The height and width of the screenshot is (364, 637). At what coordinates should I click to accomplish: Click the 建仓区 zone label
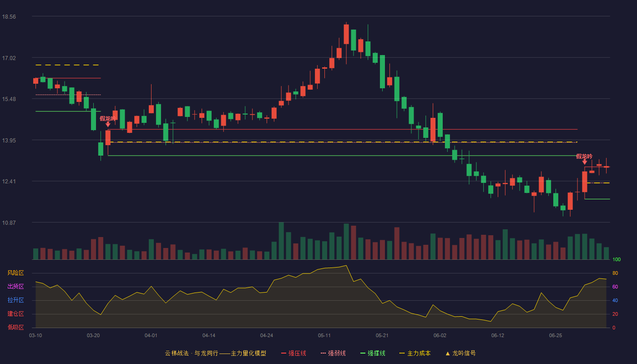pyautogui.click(x=16, y=314)
